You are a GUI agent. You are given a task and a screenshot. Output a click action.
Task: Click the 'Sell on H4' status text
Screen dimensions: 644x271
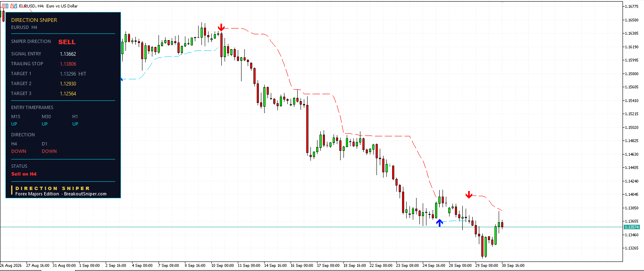point(24,174)
